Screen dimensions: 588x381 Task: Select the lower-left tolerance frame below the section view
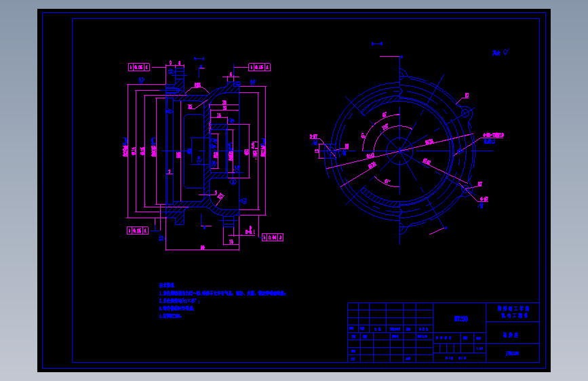coord(138,230)
